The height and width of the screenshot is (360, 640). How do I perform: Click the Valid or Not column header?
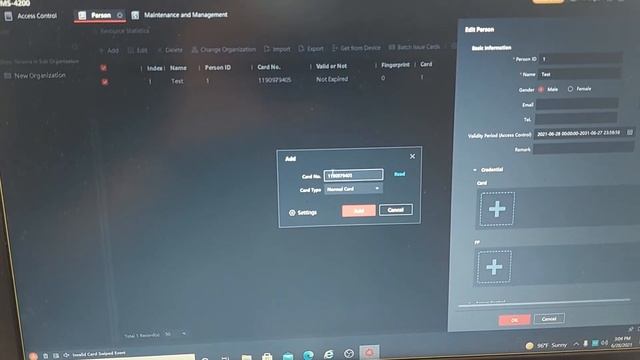point(331,66)
